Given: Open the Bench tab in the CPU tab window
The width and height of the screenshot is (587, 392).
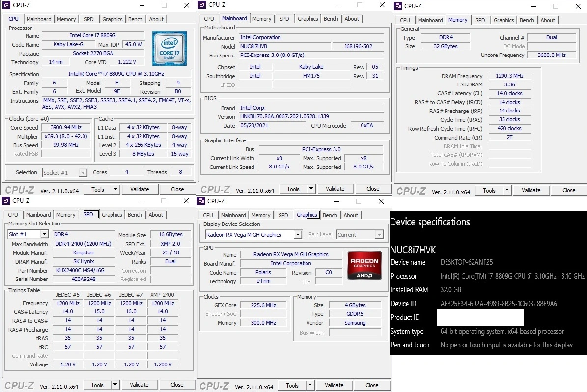Looking at the screenshot, I should tap(136, 19).
